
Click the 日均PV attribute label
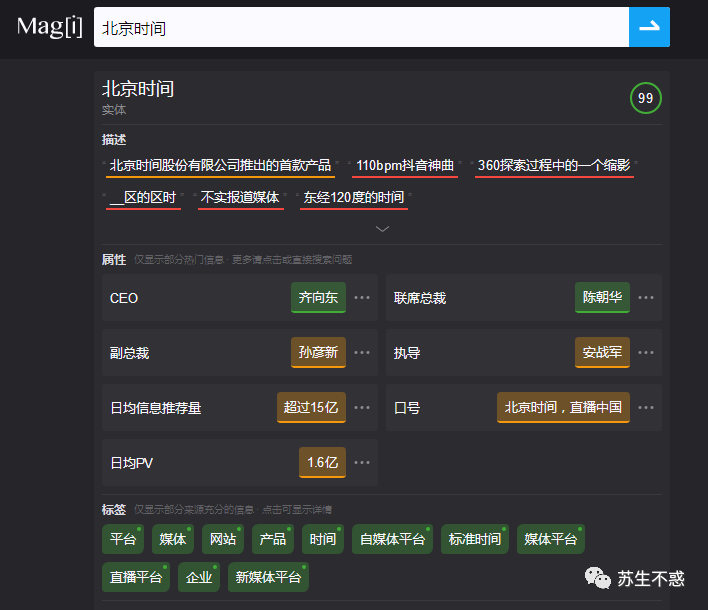click(131, 463)
